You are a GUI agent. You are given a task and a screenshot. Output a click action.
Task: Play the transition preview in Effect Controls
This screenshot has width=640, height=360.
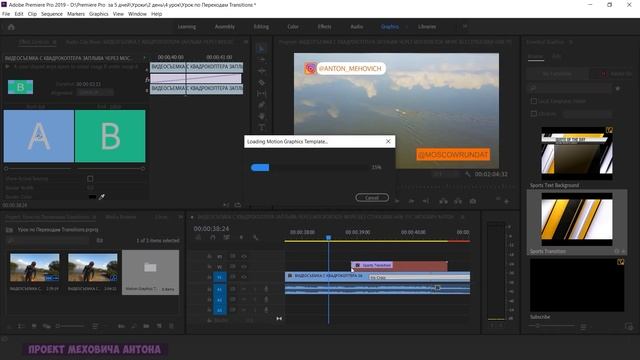click(x=7, y=67)
